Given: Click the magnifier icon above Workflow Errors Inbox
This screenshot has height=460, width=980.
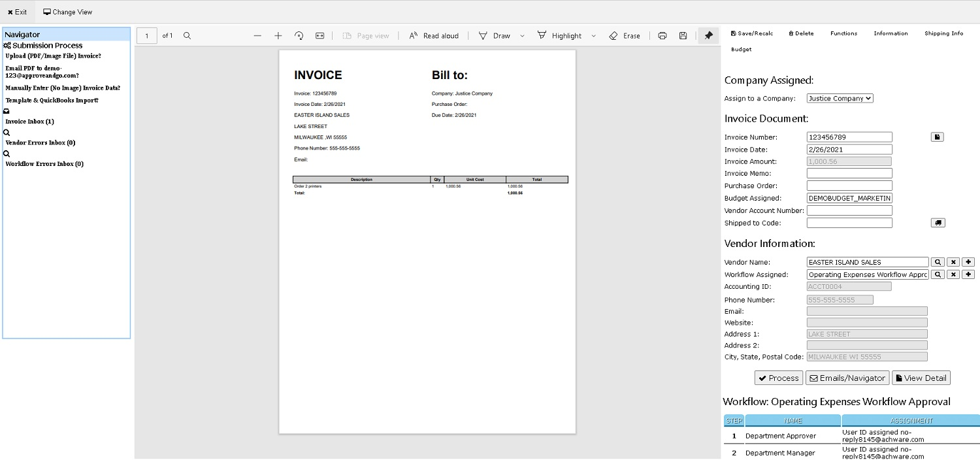Looking at the screenshot, I should 7,154.
